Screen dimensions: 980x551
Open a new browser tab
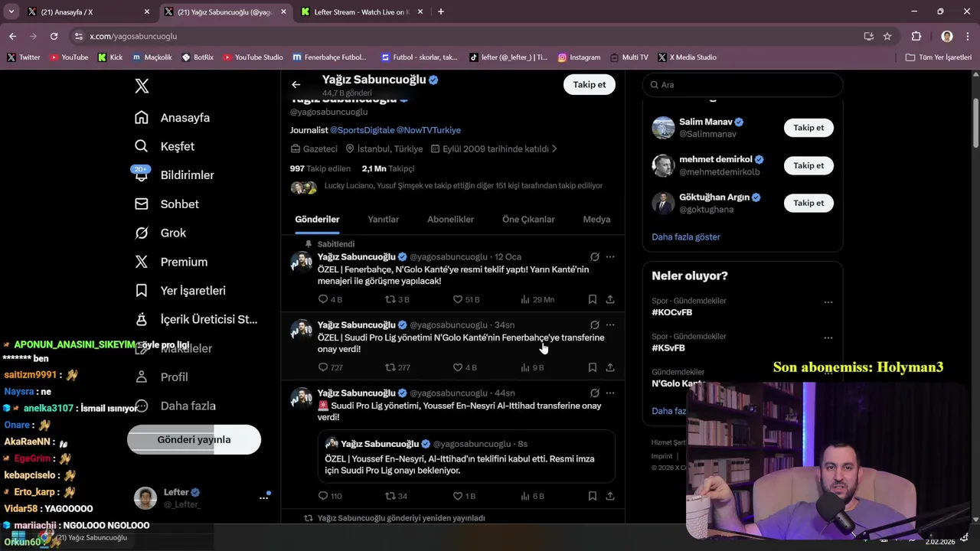440,11
